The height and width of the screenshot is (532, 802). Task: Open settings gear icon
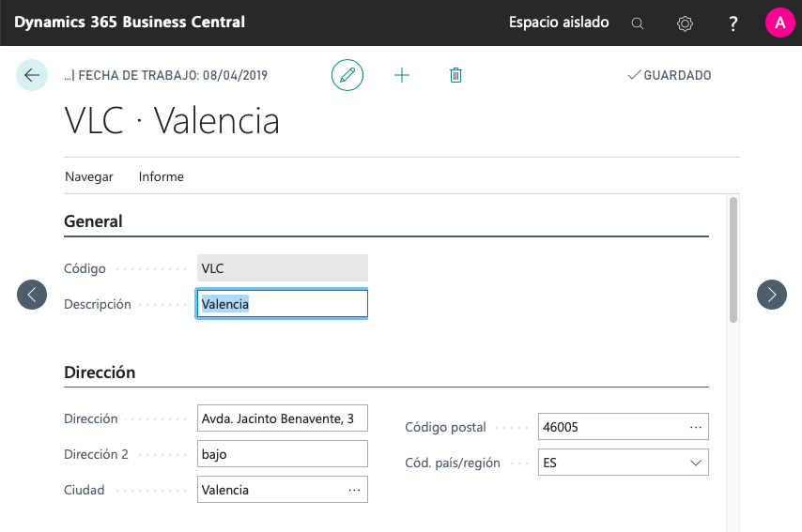click(685, 23)
